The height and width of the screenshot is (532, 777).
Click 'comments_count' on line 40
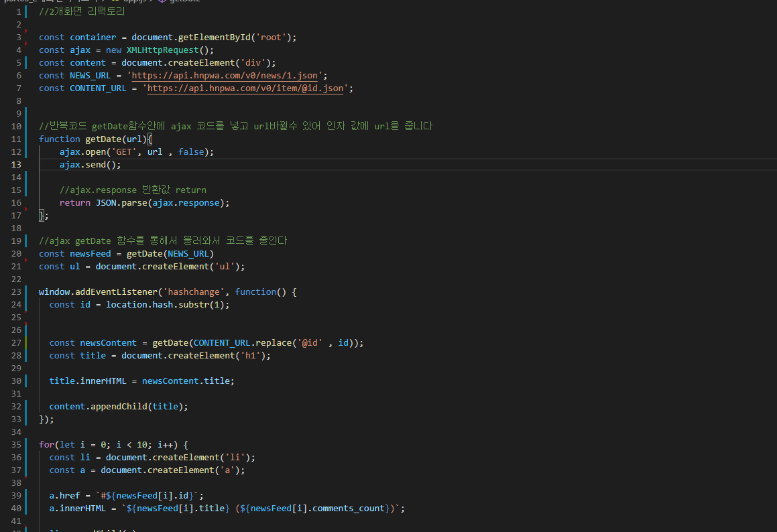(349, 509)
